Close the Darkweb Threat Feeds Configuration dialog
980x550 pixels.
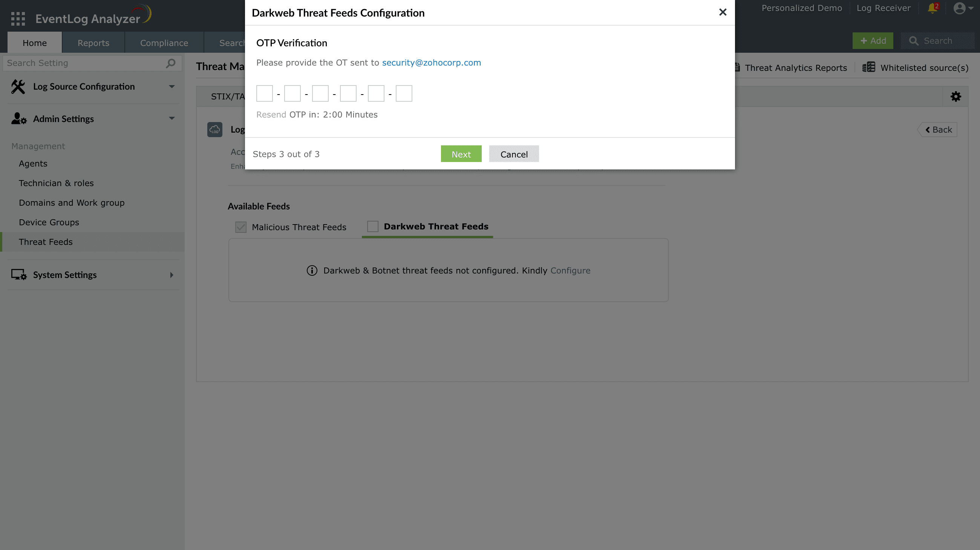[723, 12]
